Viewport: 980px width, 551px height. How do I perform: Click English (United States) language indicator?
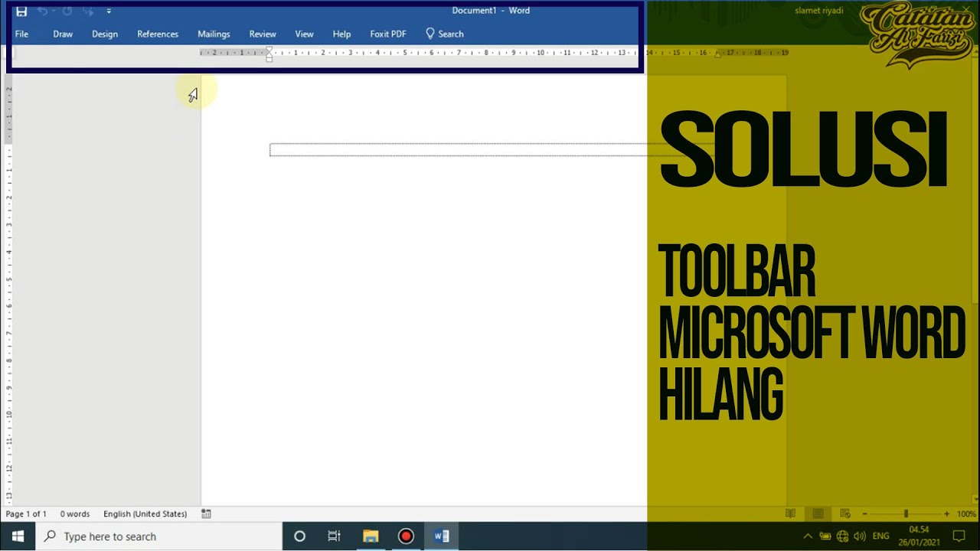(145, 514)
